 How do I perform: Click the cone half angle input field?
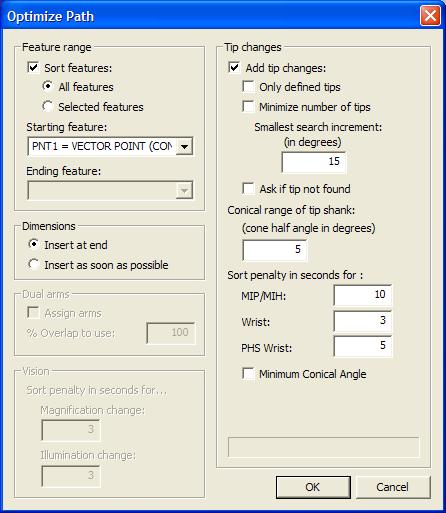click(x=274, y=250)
